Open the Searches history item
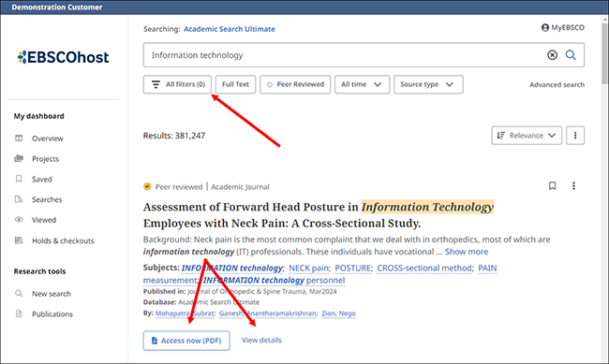This screenshot has width=609, height=364. [47, 199]
